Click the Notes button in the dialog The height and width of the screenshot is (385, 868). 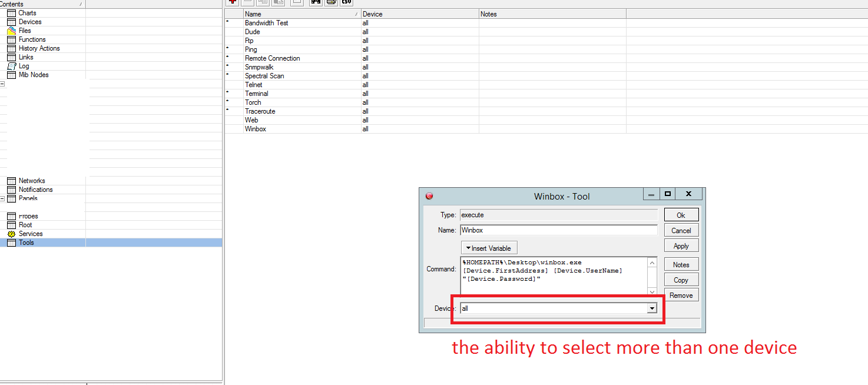coord(681,264)
